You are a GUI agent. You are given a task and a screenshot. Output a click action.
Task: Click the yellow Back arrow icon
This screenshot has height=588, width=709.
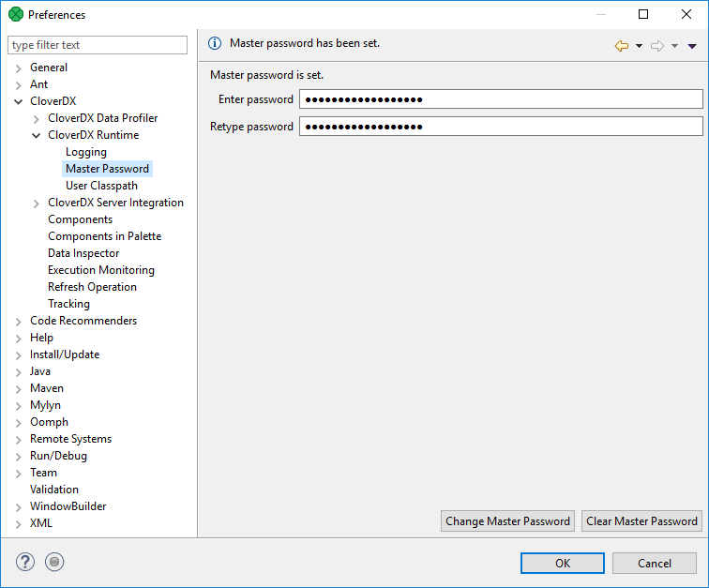(621, 46)
